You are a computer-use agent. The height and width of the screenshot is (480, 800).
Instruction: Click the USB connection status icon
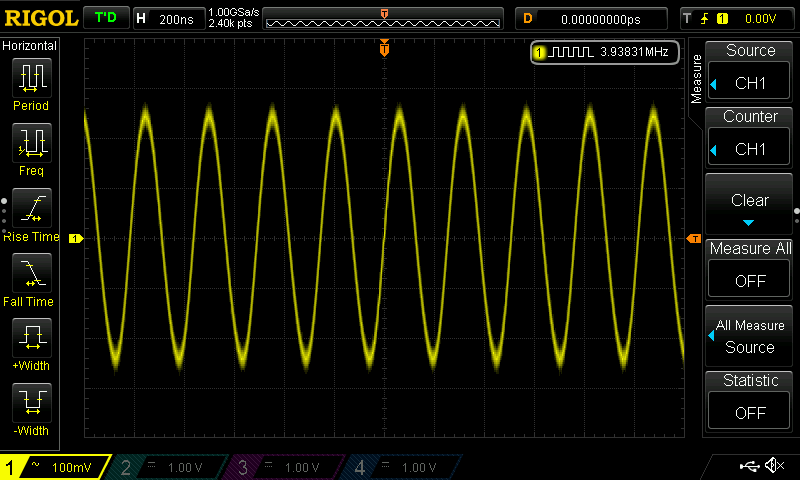pos(749,466)
